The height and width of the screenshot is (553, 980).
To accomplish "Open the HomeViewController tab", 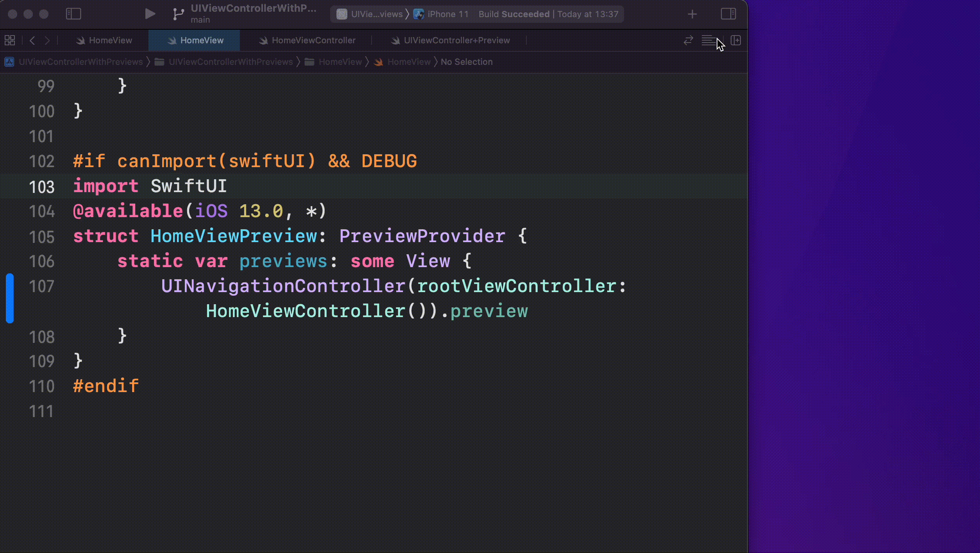I will point(307,40).
